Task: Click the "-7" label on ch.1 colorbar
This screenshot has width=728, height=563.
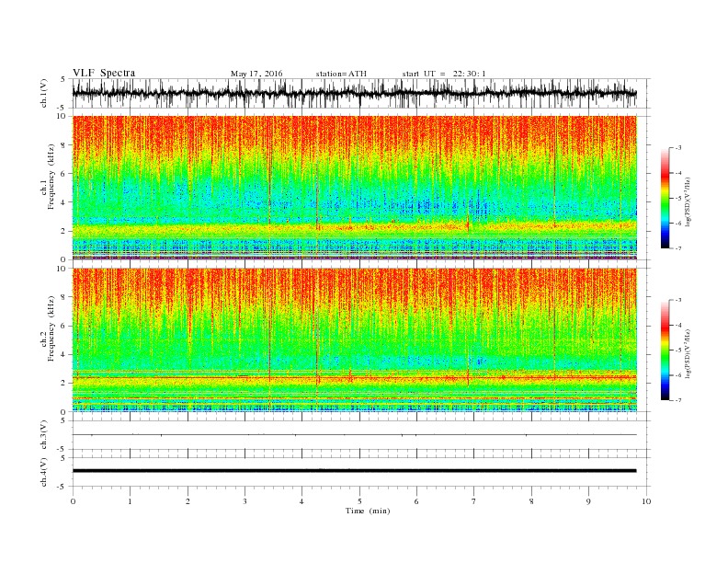Action: click(x=677, y=248)
